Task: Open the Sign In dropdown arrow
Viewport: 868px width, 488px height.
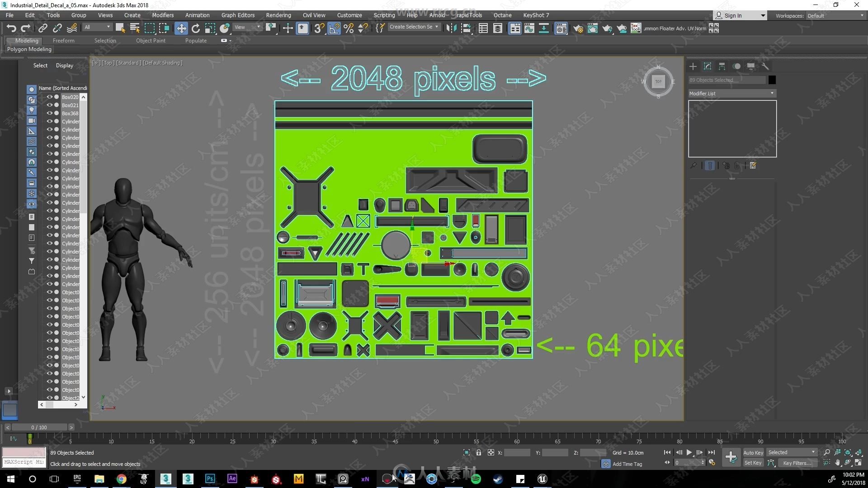Action: click(763, 16)
